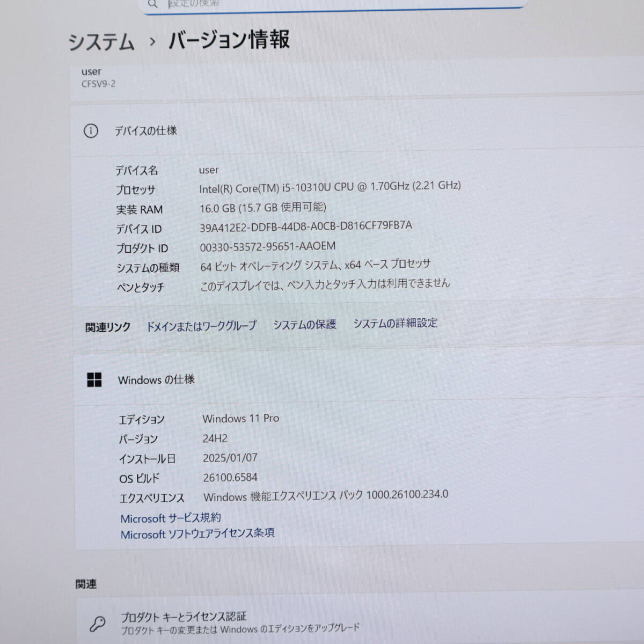Screen dimensions: 644x644
Task: Open Microsoft ソフトウェアライセンス条項 link
Action: [x=197, y=533]
